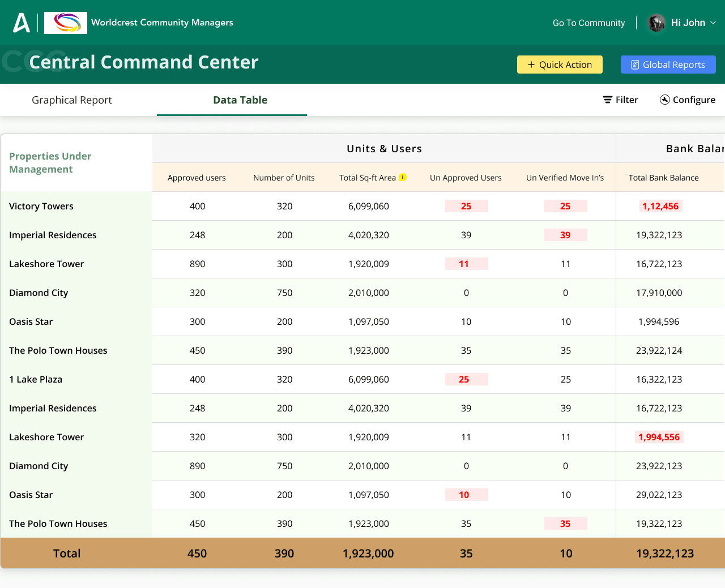This screenshot has width=725, height=588.
Task: Click the yellow Quick Action button
Action: pos(560,65)
